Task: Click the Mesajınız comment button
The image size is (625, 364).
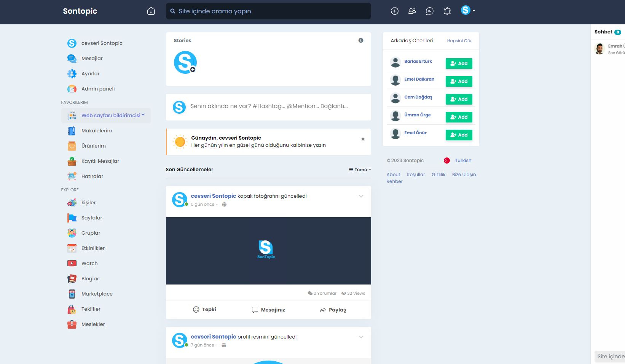Action: [268, 310]
